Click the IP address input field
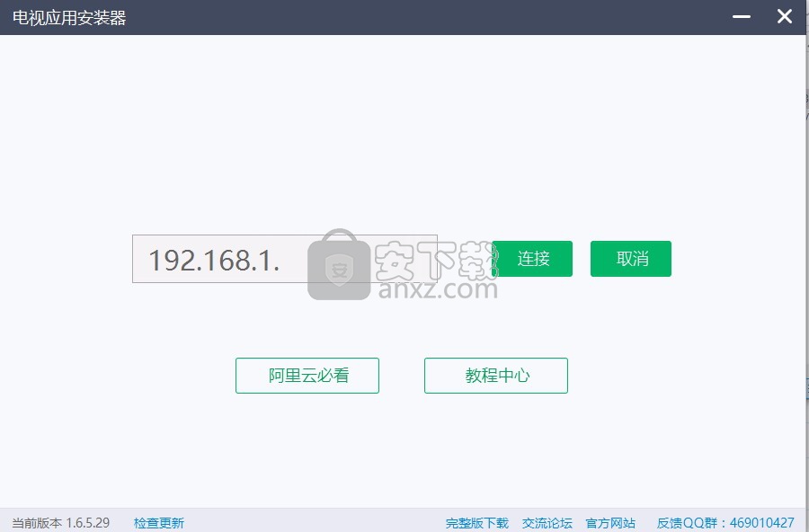 [285, 259]
